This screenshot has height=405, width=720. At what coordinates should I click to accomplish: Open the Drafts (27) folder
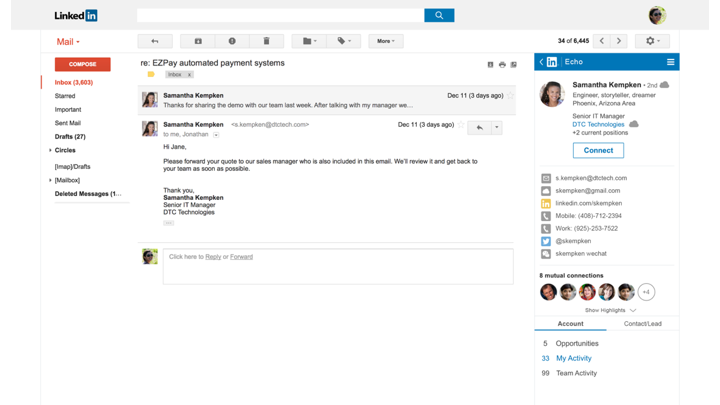[x=70, y=136]
